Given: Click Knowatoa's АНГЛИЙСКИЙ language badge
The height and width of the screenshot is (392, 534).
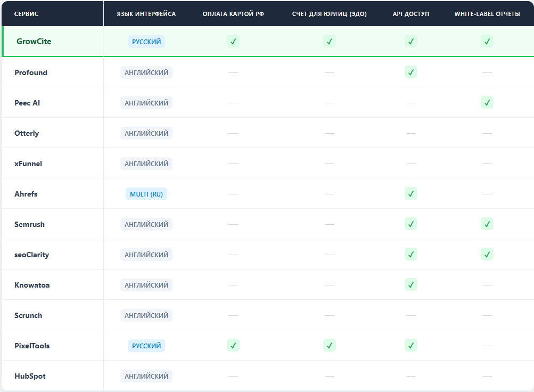Looking at the screenshot, I should pyautogui.click(x=146, y=285).
